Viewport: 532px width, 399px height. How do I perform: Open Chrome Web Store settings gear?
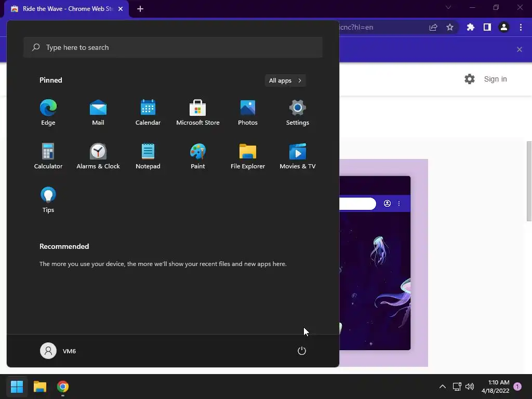point(470,79)
